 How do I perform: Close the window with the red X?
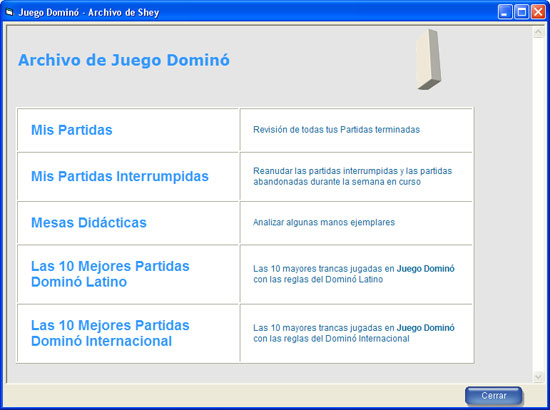[538, 12]
